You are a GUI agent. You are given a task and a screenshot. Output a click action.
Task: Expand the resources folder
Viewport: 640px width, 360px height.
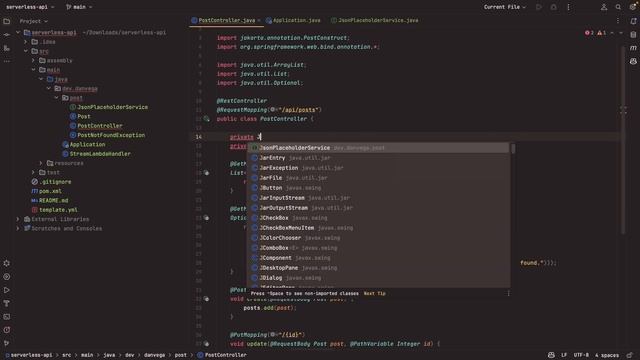point(41,163)
